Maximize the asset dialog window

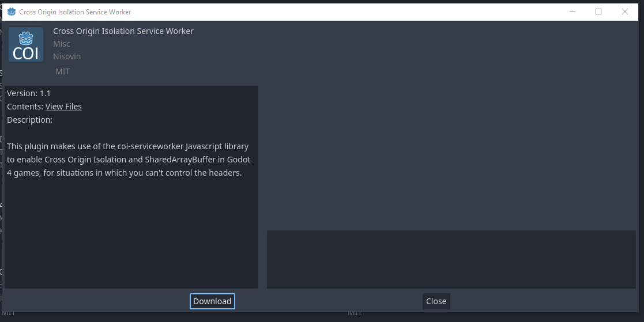pyautogui.click(x=598, y=12)
